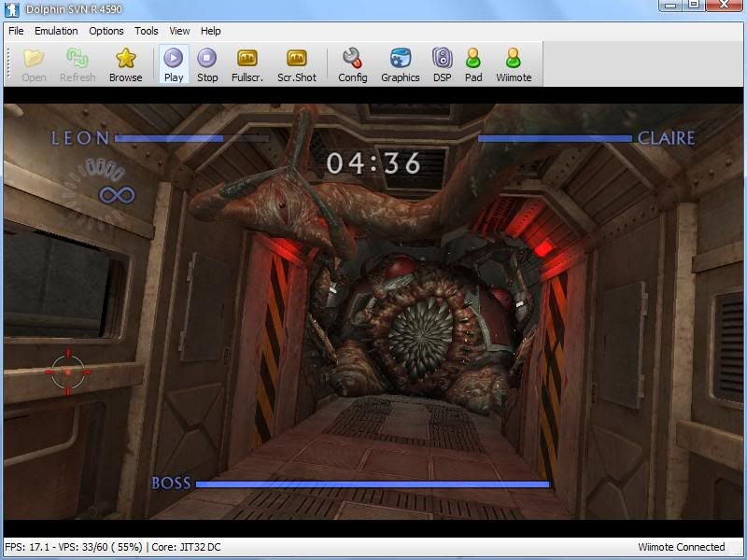Open the Emulation menu

coord(56,31)
